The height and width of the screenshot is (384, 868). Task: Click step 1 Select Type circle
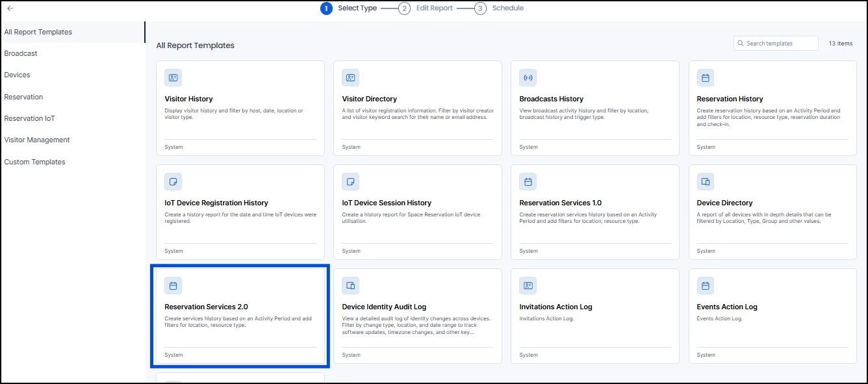click(x=326, y=8)
